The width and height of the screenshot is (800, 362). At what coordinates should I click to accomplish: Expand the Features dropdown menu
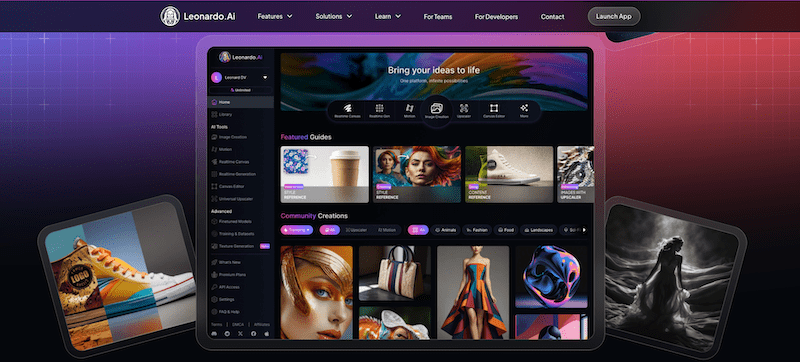point(275,16)
